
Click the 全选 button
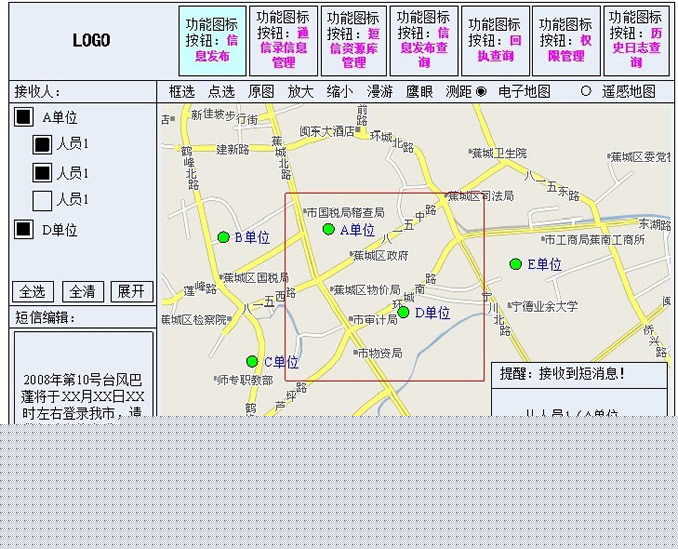point(33,292)
